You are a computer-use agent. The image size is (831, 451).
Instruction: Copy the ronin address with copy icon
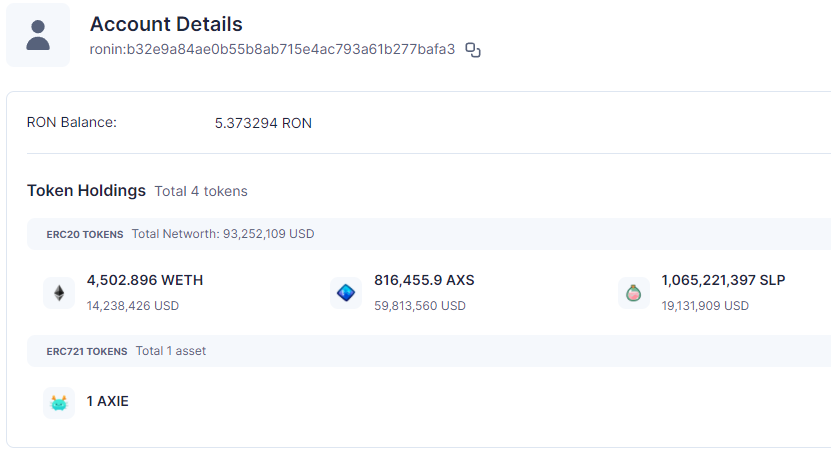pos(473,50)
